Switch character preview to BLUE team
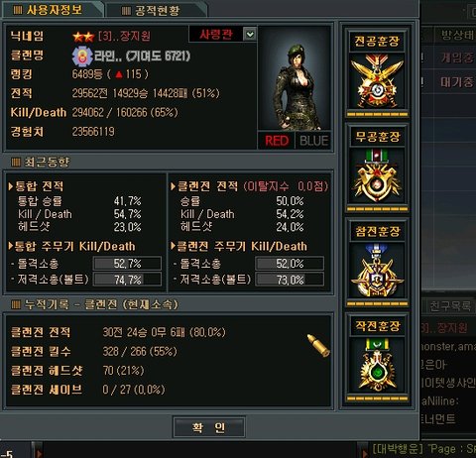This screenshot has height=458, width=476. [x=313, y=141]
